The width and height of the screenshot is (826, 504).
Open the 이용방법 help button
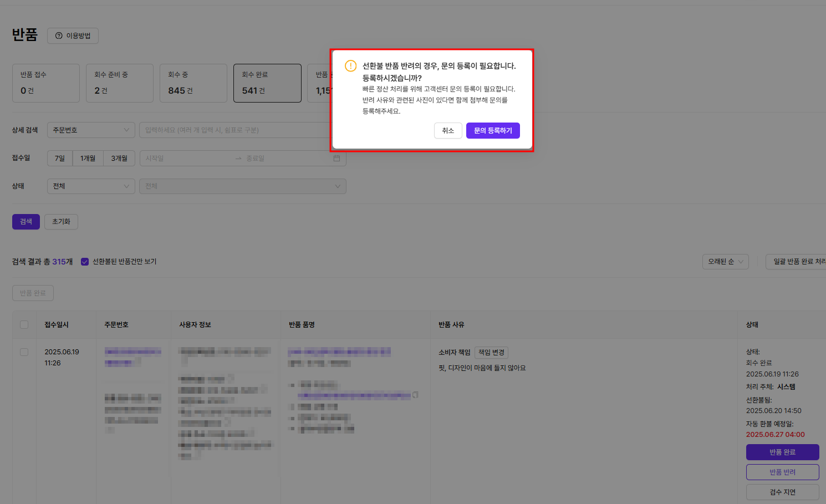click(x=73, y=35)
